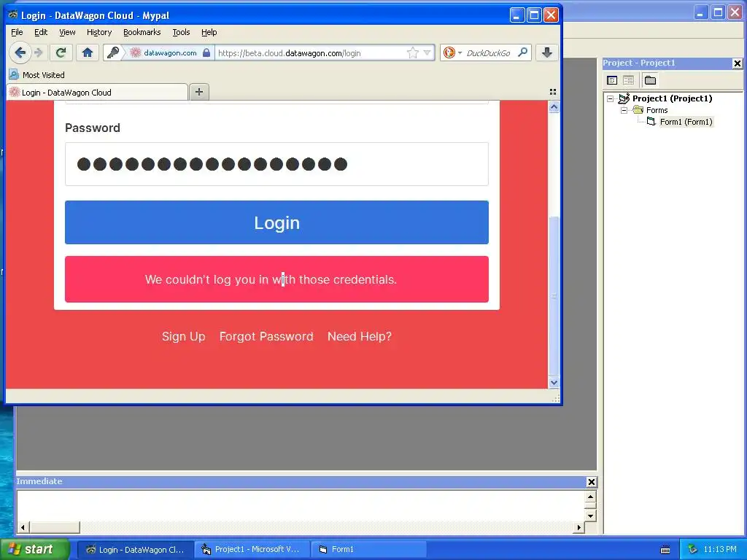The image size is (747, 560).
Task: Click the on-screen keyboard tray icon
Action: [x=665, y=550]
